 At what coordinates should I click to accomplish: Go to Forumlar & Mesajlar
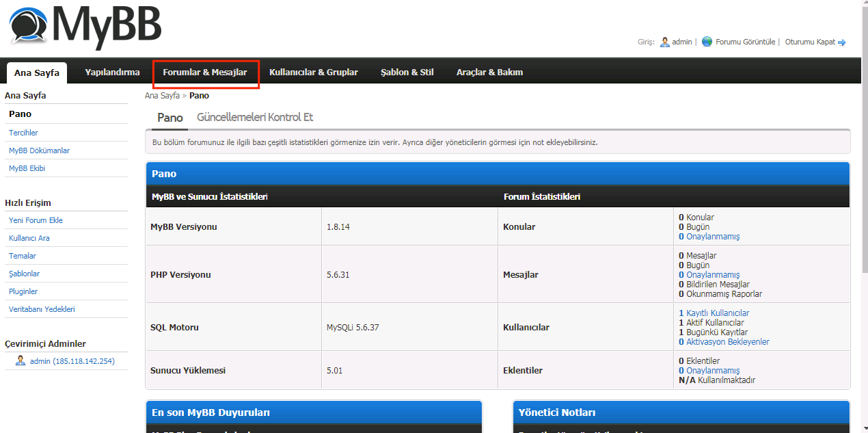[x=205, y=72]
